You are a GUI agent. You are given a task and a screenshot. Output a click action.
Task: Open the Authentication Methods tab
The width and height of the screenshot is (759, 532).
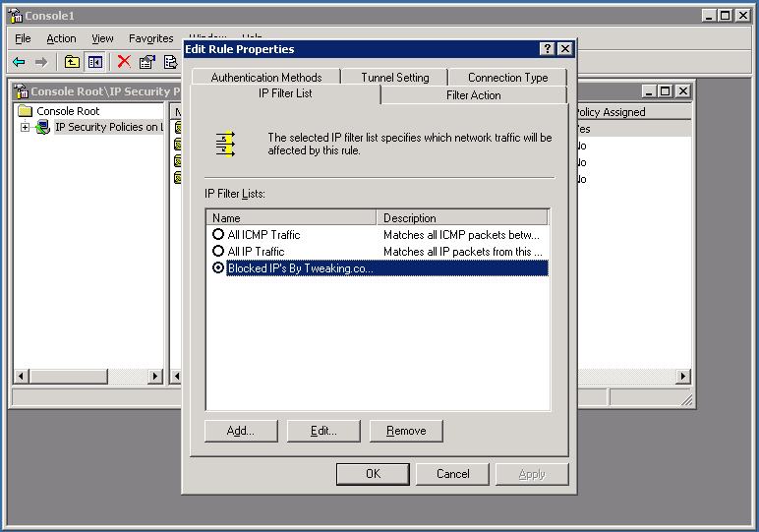(x=265, y=78)
